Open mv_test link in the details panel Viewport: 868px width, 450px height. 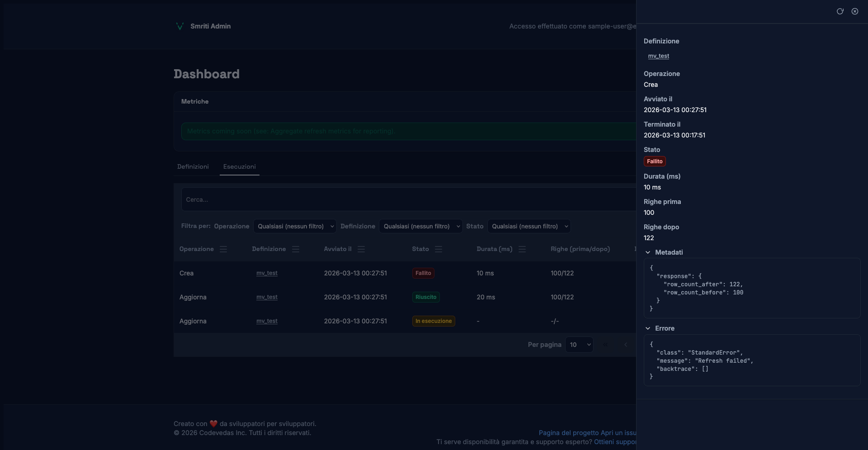[x=658, y=56]
